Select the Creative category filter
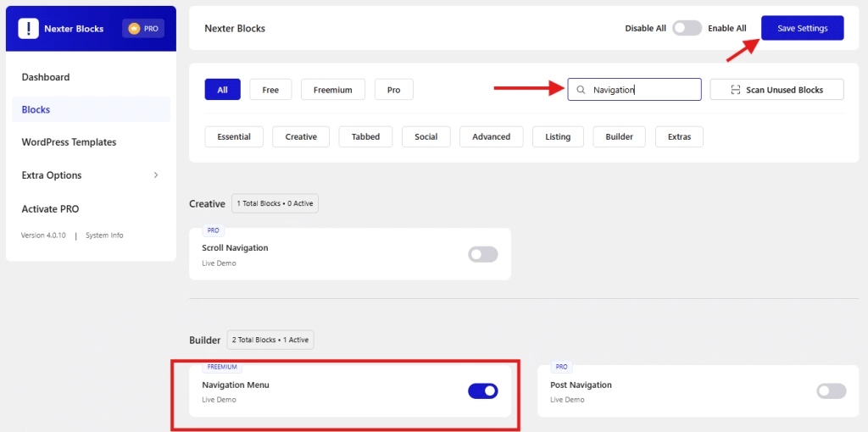The image size is (868, 432). [x=301, y=136]
